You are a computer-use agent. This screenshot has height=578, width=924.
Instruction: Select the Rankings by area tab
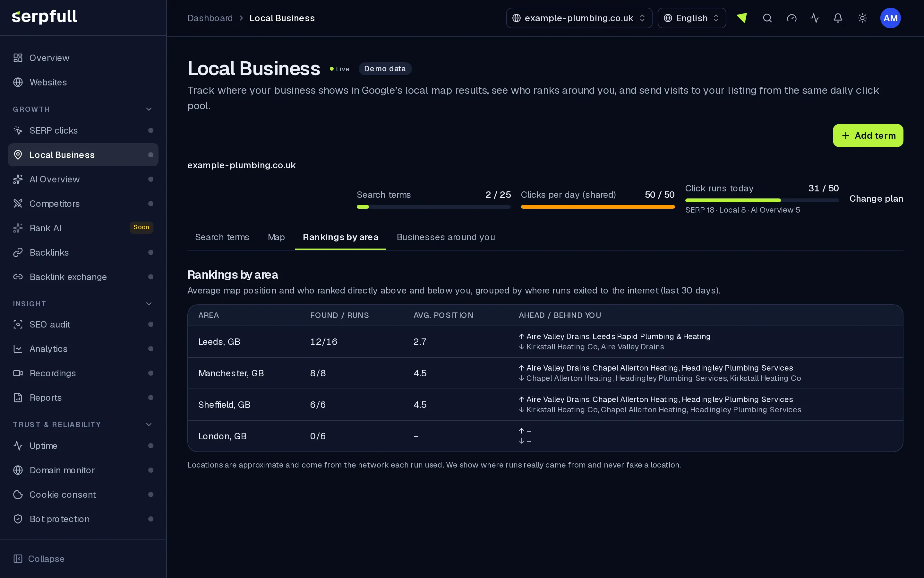[341, 237]
